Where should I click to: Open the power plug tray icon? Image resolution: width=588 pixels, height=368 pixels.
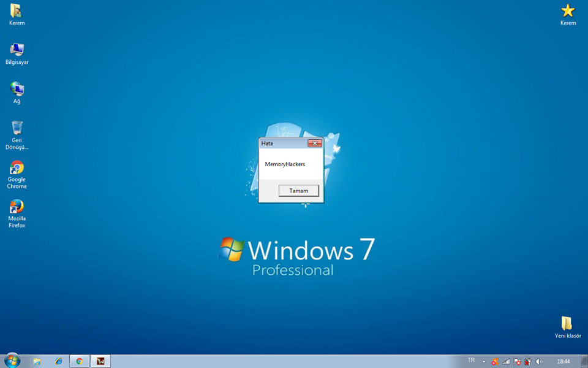(528, 362)
